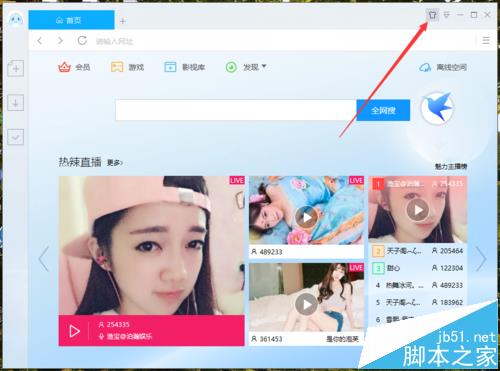
Task: Click into the main search box
Action: [x=236, y=110]
